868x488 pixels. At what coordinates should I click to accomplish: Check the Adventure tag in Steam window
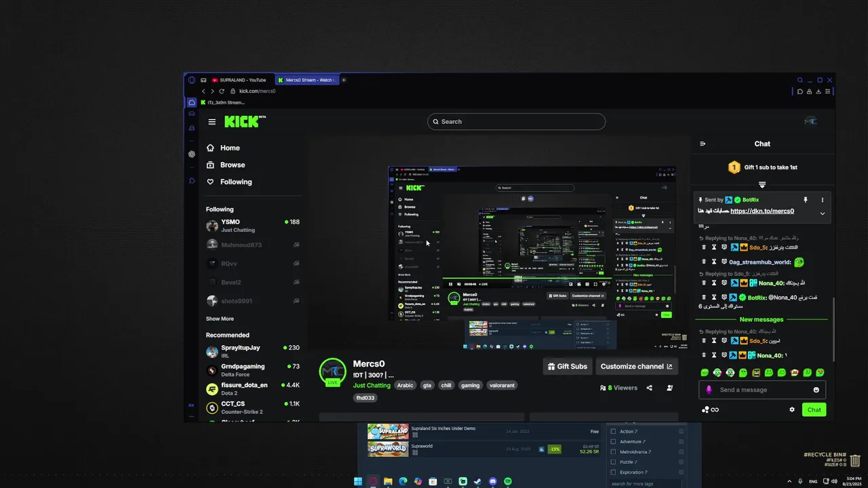pyautogui.click(x=613, y=441)
